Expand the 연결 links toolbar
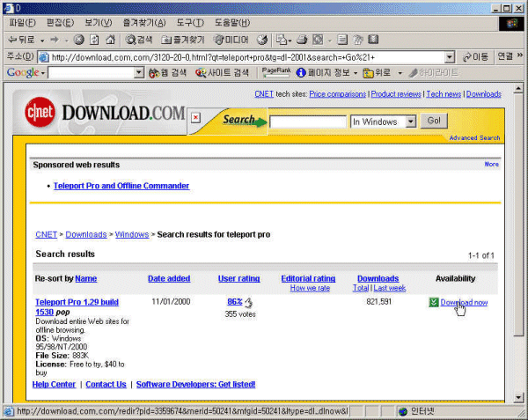Viewport: 528px width, 420px height. [x=510, y=55]
